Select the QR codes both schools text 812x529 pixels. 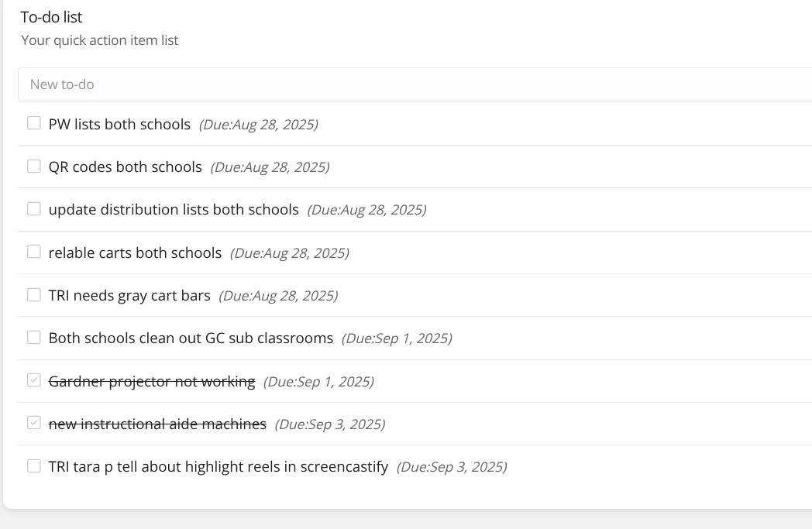coord(126,167)
